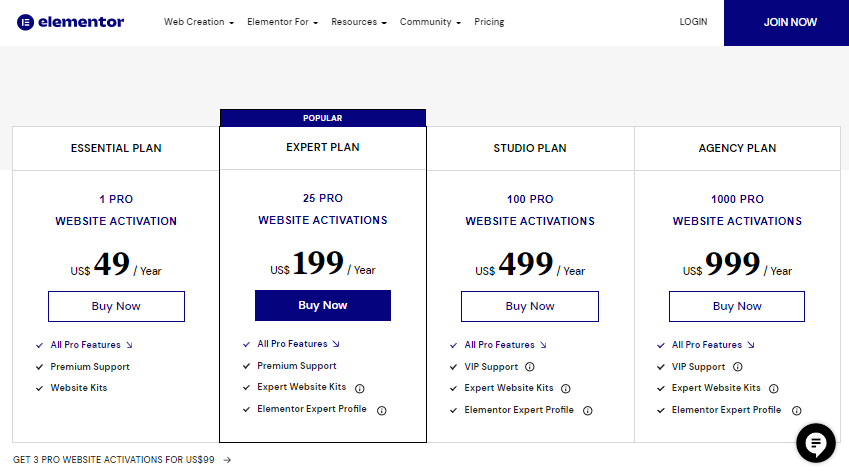Click the 25 PRO website activations text
This screenshot has width=849, height=474.
[x=323, y=209]
